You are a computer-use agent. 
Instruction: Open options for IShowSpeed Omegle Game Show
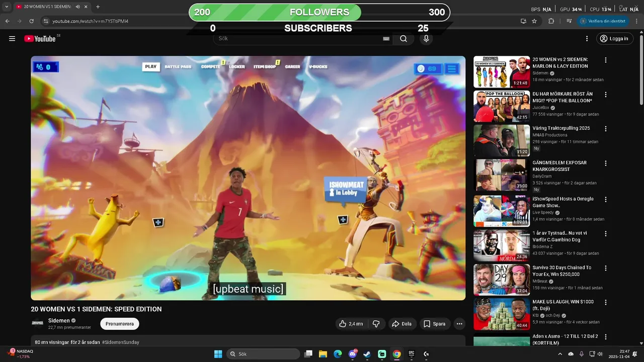pos(606,200)
